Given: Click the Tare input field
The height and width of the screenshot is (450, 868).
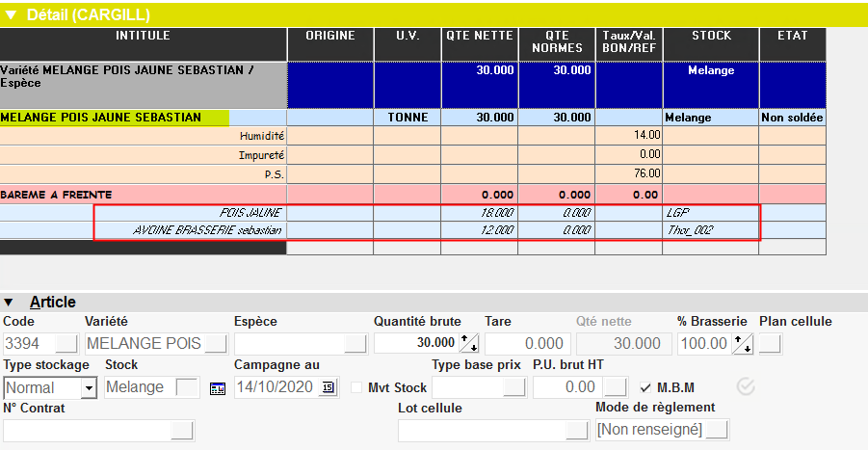Looking at the screenshot, I should tap(526, 343).
